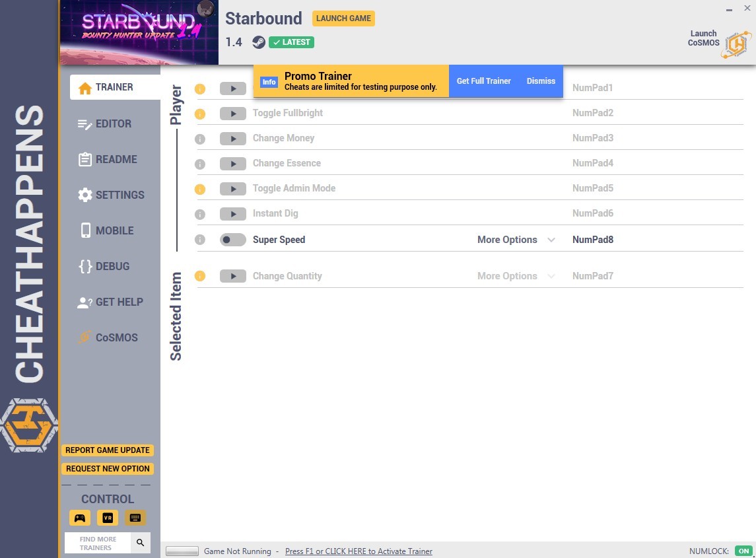Click the info icon for Change Money
756x558 pixels.
pos(199,139)
